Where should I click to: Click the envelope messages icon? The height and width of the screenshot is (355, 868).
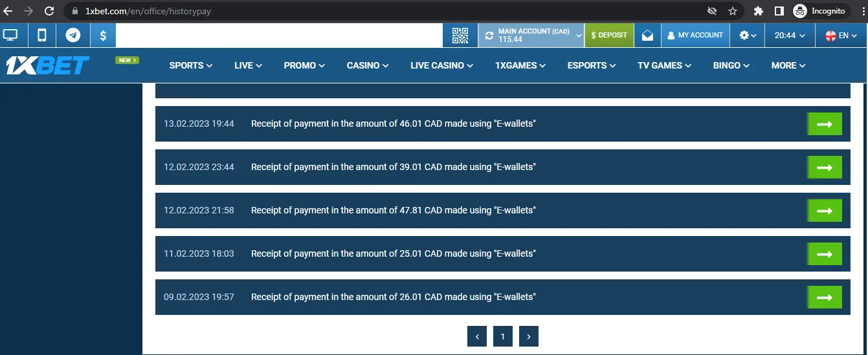click(647, 36)
